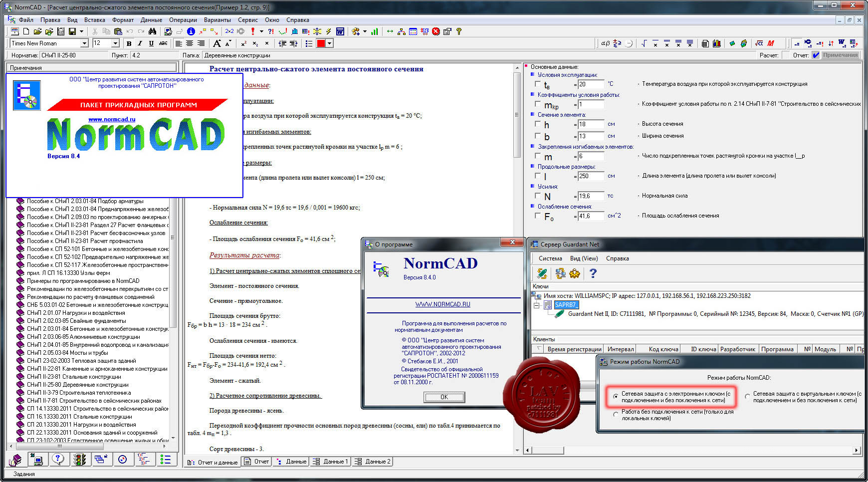The height and width of the screenshot is (482, 868).
Task: Tick the h section height checkbox
Action: [537, 124]
